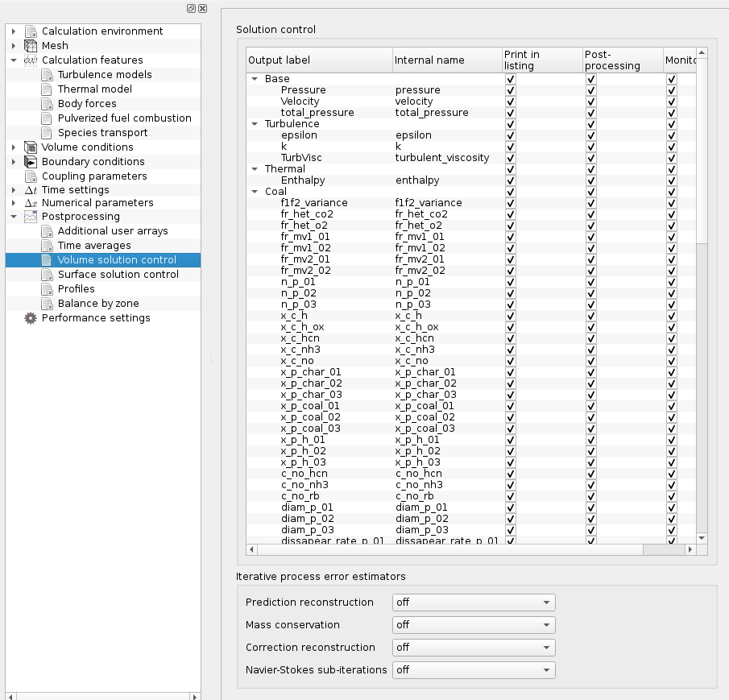This screenshot has width=729, height=700.
Task: Click the Print in listing column header
Action: (x=542, y=60)
